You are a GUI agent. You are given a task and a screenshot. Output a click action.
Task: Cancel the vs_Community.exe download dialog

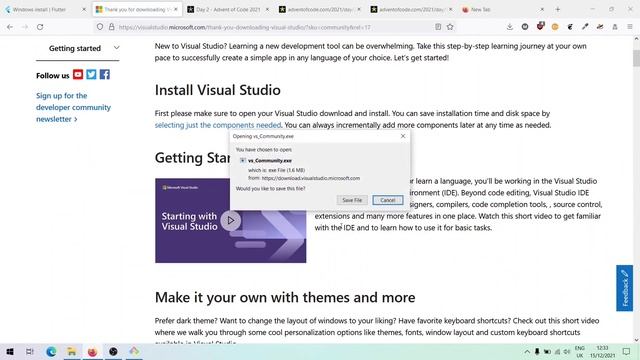click(388, 200)
